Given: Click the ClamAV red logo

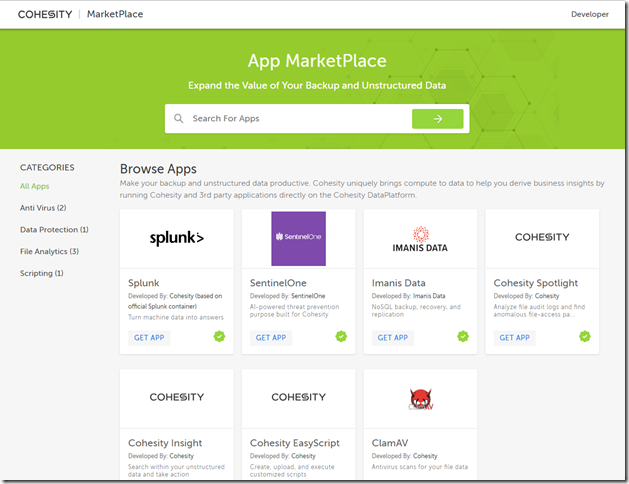Looking at the screenshot, I should (420, 399).
